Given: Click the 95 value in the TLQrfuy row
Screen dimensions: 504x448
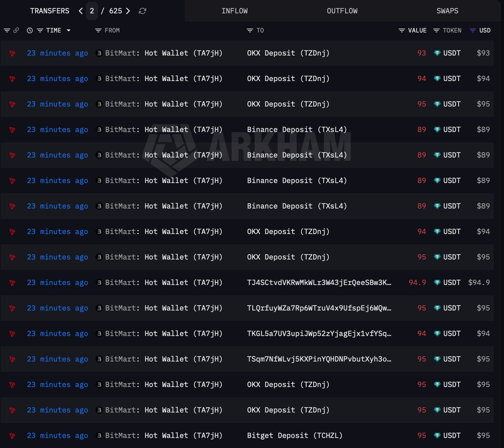Looking at the screenshot, I should tap(422, 308).
